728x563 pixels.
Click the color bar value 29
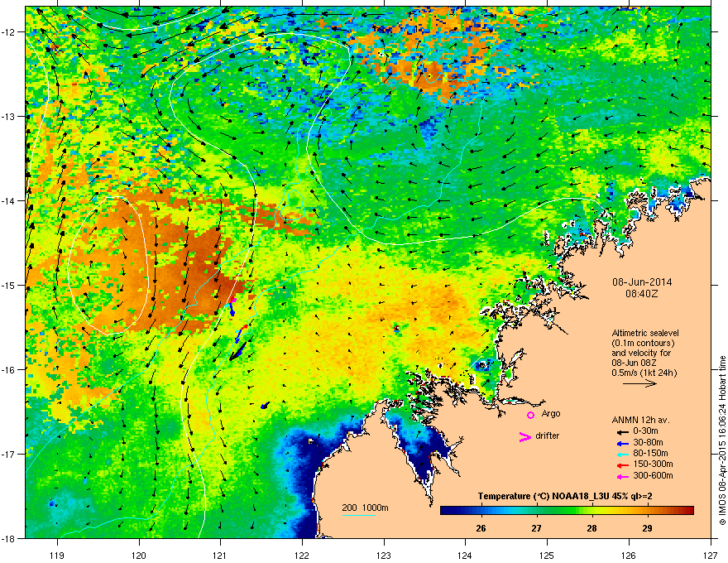(x=647, y=528)
